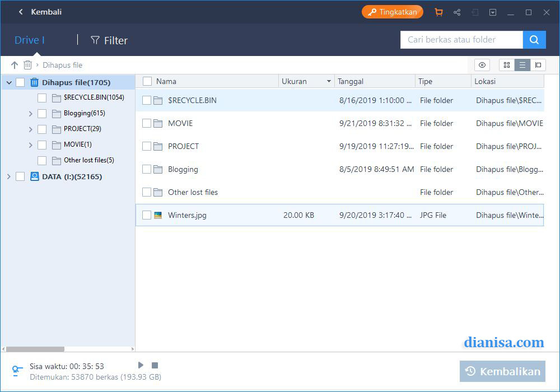This screenshot has width=560, height=392.
Task: Tick the select-all checkbox beside Nama
Action: coord(147,81)
